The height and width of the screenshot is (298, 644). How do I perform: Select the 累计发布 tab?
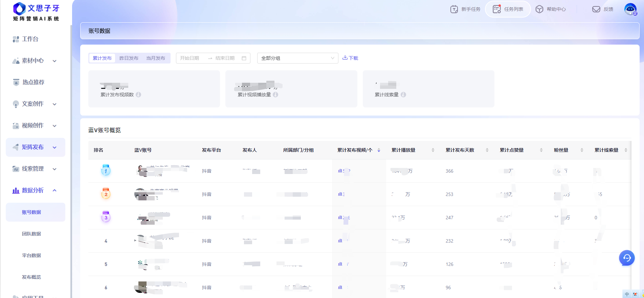click(x=102, y=58)
